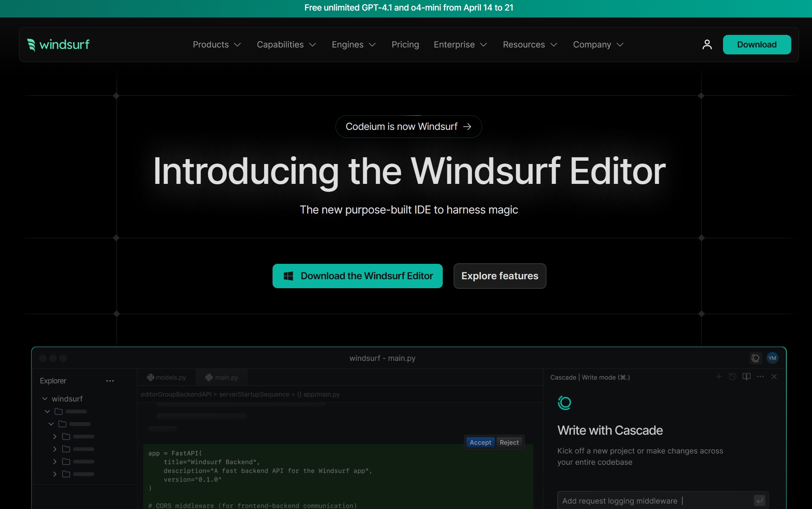Click the Cascade Write mode label
812x509 pixels.
(590, 377)
